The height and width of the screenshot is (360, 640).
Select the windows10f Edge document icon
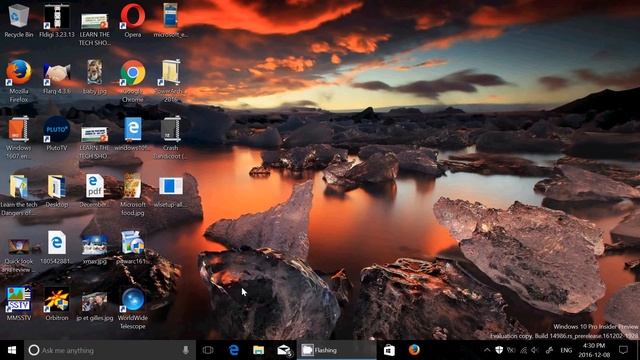tap(133, 134)
